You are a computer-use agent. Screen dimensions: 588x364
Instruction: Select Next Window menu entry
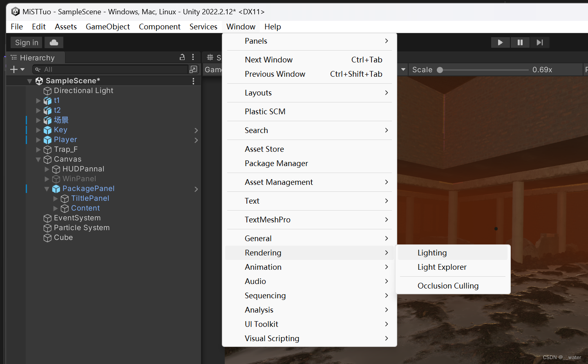[309, 60]
